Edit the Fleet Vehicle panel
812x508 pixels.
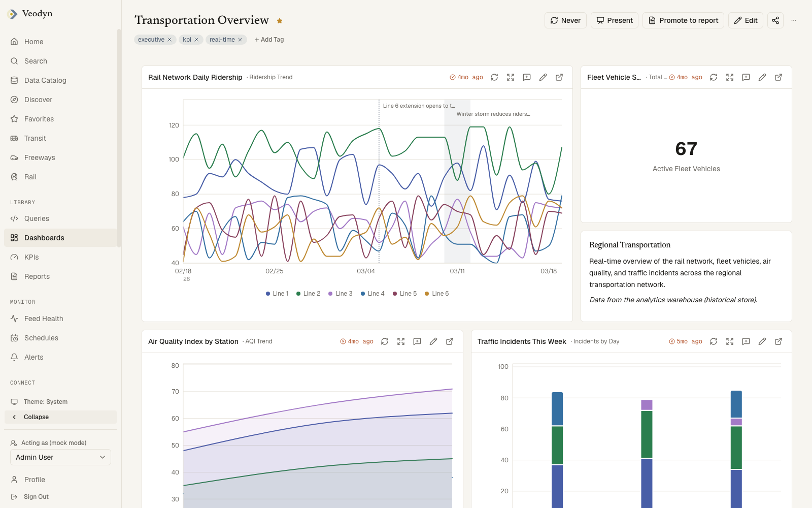click(762, 77)
